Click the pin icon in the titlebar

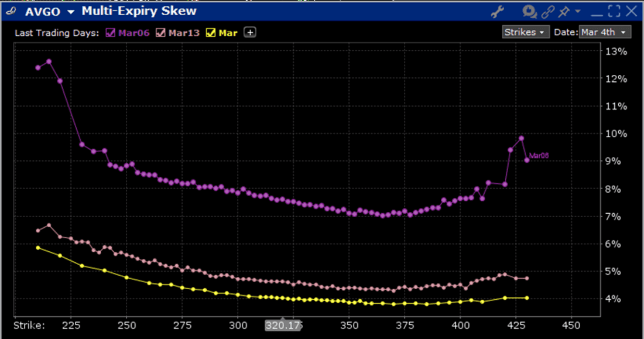click(563, 11)
